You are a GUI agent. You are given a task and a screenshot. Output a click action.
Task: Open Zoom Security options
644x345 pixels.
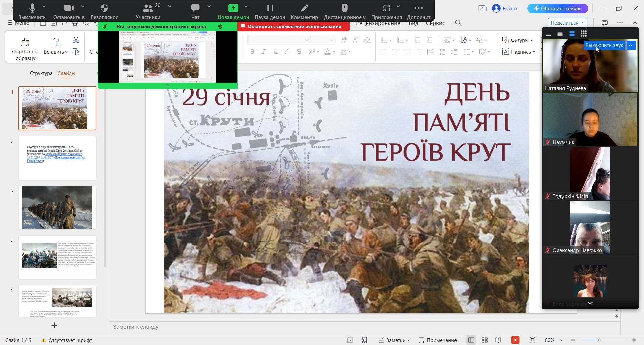coord(104,12)
